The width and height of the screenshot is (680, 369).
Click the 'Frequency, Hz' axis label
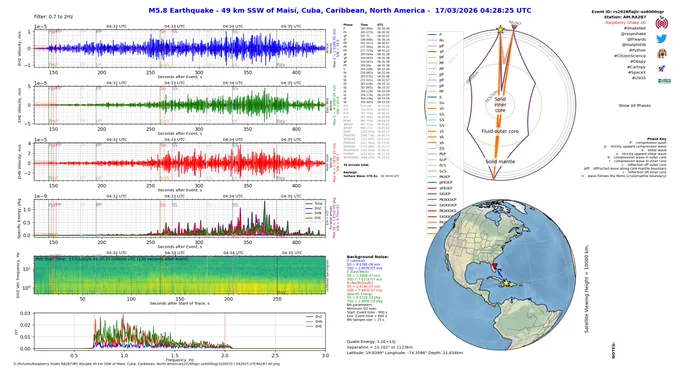click(180, 360)
